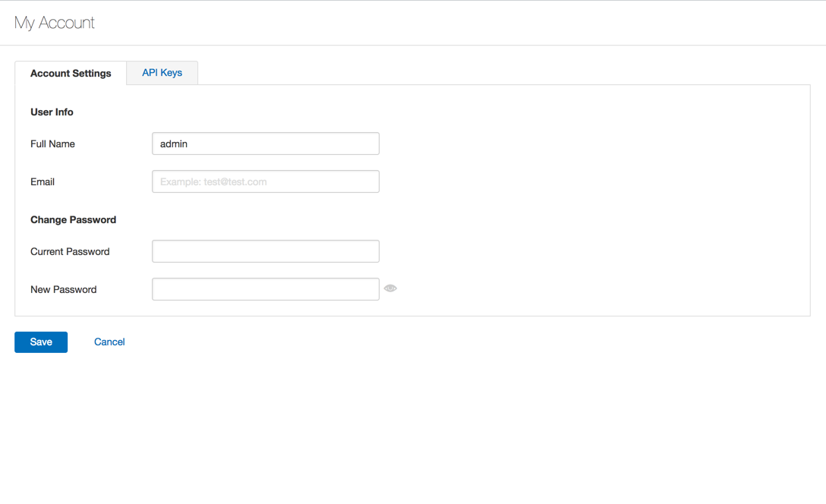Viewport: 826px width, 504px height.
Task: Switch to the API Keys tab
Action: pyautogui.click(x=162, y=73)
